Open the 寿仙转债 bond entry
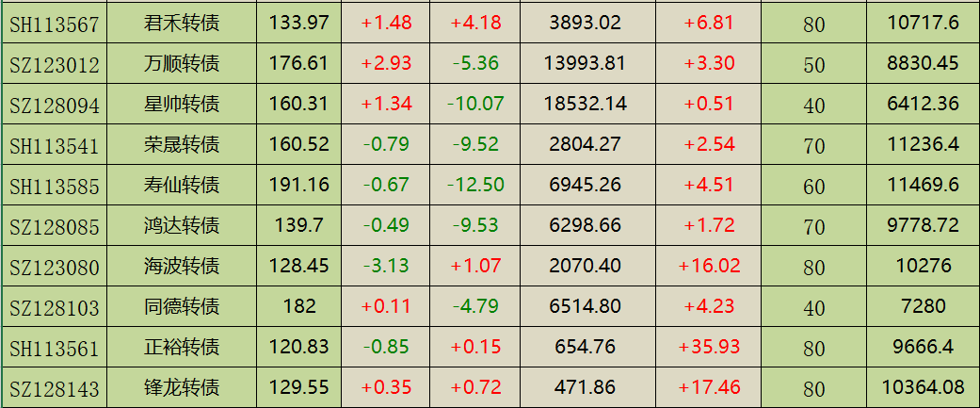The width and height of the screenshot is (980, 408). click(182, 185)
